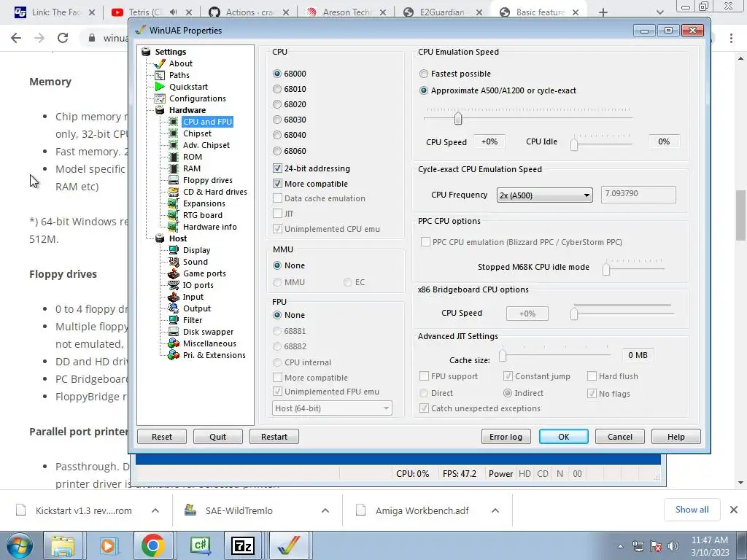Select the 68060 CPU option

(x=276, y=151)
